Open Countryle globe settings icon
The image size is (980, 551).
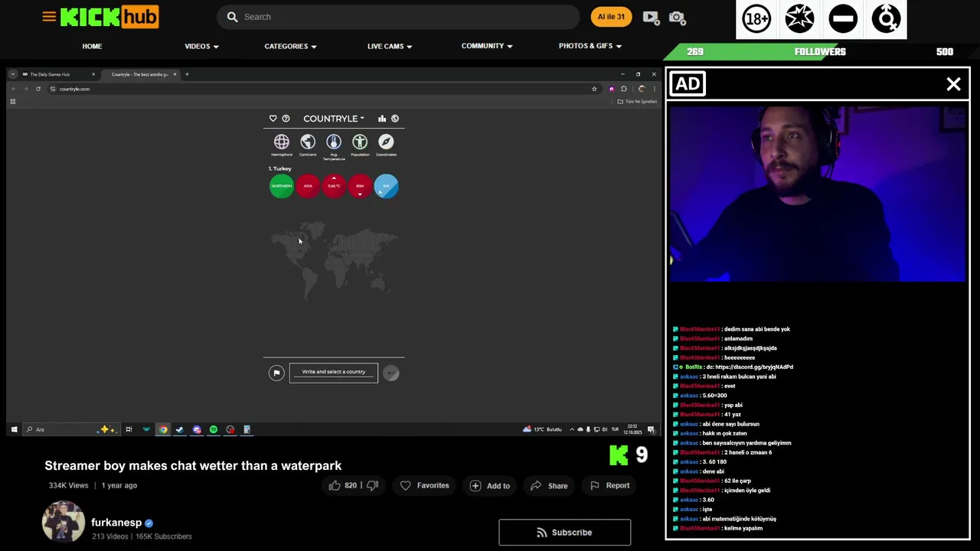pyautogui.click(x=395, y=119)
